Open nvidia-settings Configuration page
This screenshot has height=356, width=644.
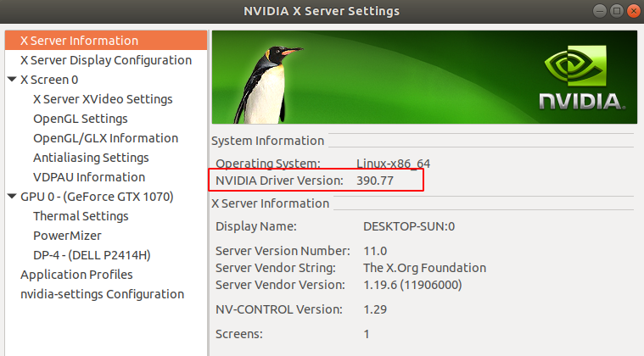pyautogui.click(x=103, y=294)
